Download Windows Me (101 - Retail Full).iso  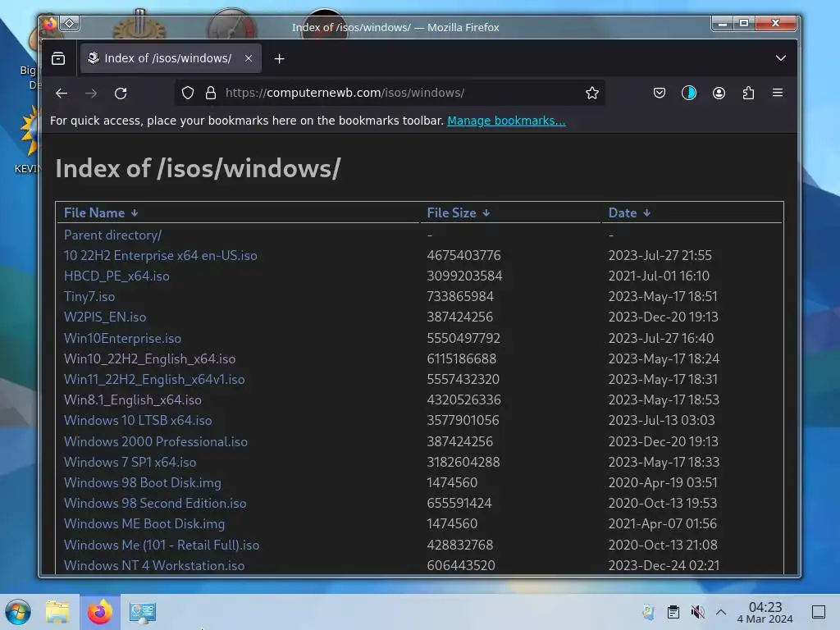point(162,545)
